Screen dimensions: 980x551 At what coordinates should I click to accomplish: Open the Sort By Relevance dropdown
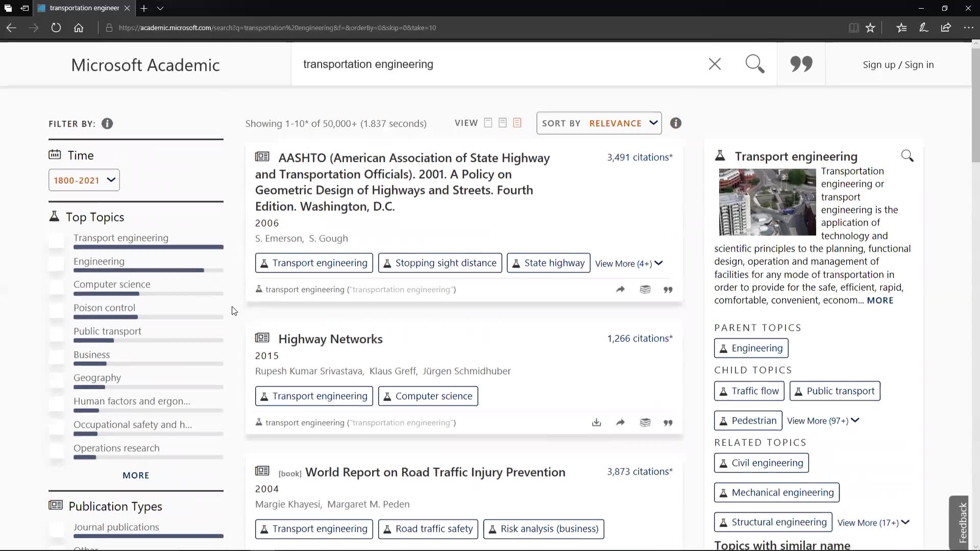tap(599, 123)
